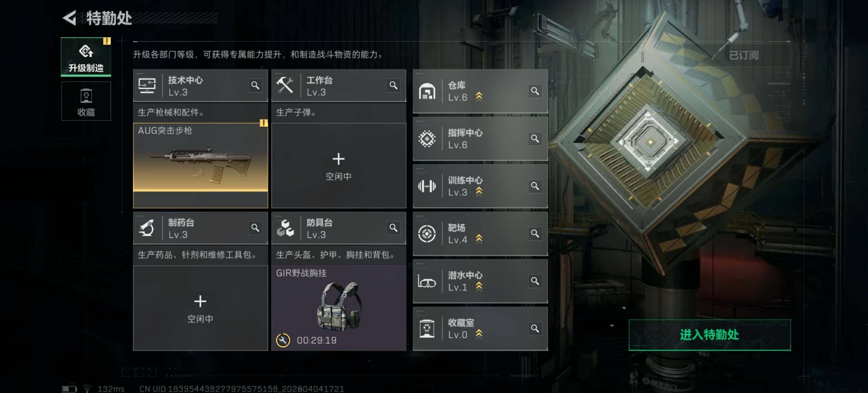
Task: Open 潜水中心 details magnifier
Action: coord(535,281)
